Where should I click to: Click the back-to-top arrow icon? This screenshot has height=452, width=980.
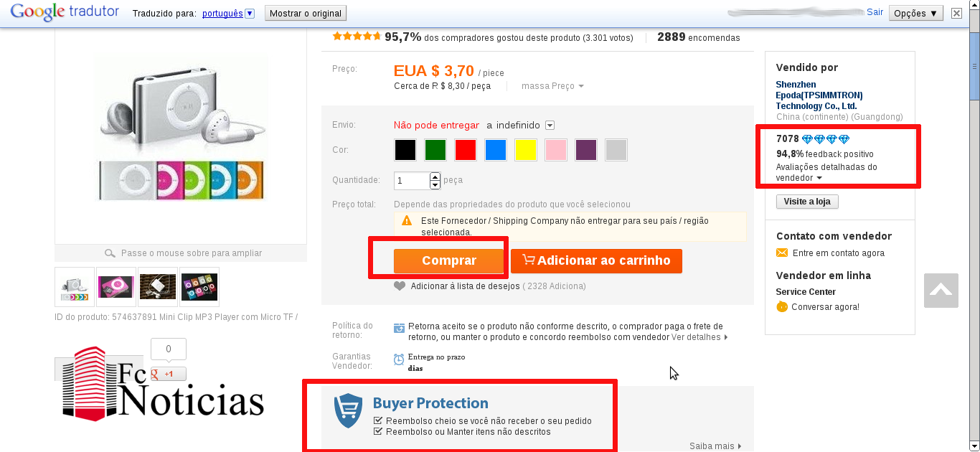tap(941, 291)
